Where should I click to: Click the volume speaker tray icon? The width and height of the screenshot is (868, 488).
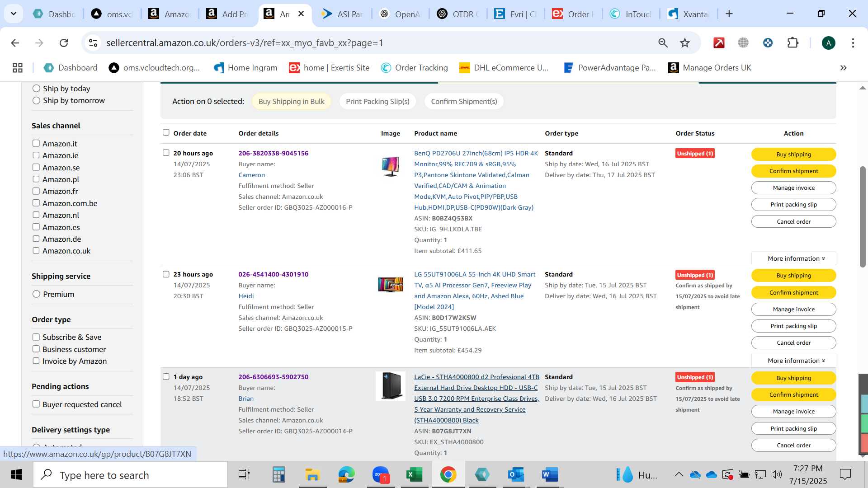click(776, 474)
